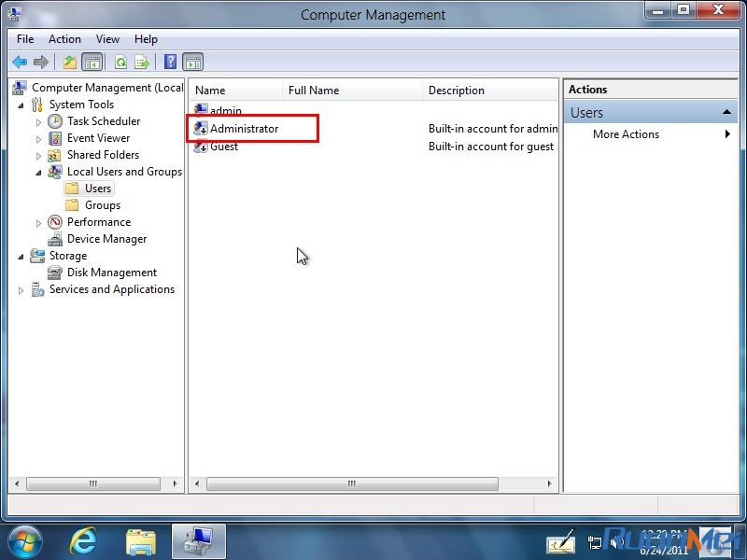
Task: Click the Device Manager icon
Action: point(55,239)
